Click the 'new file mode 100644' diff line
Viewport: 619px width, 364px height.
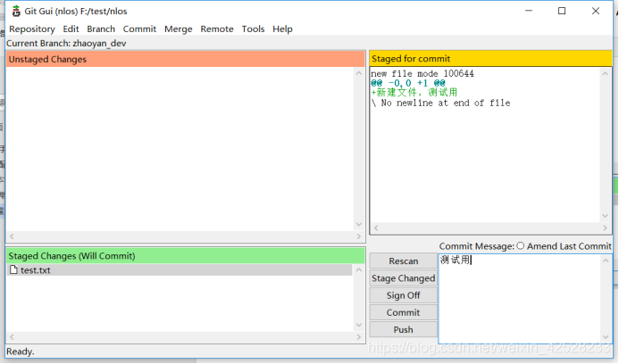pos(422,74)
